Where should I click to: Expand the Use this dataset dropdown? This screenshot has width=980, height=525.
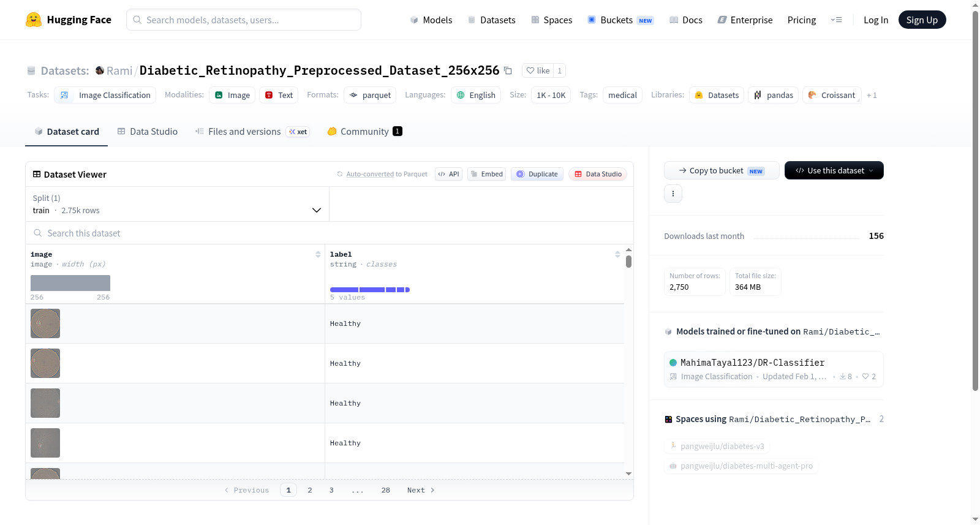pyautogui.click(x=834, y=170)
